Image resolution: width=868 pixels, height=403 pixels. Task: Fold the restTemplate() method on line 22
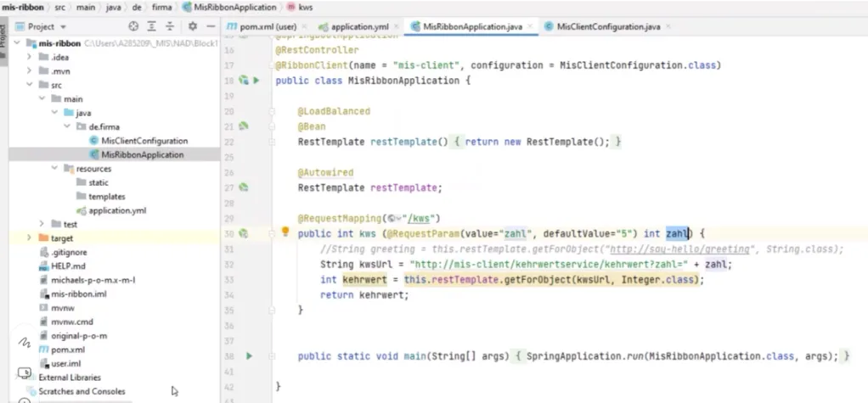(x=272, y=142)
